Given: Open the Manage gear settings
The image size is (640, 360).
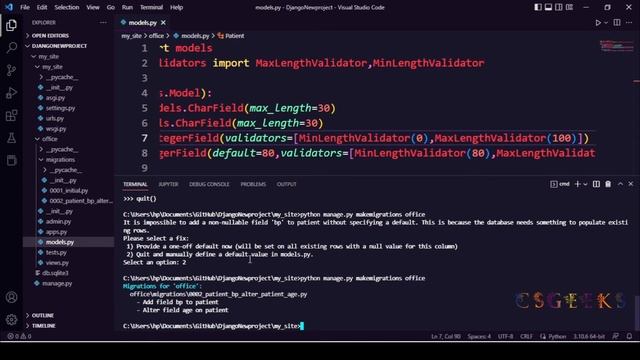Looking at the screenshot, I should tap(11, 320).
